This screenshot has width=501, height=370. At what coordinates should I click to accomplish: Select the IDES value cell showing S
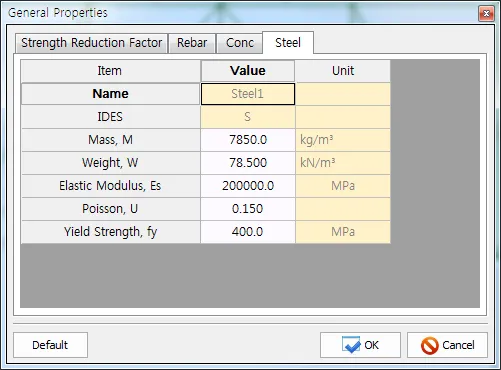pos(248,117)
